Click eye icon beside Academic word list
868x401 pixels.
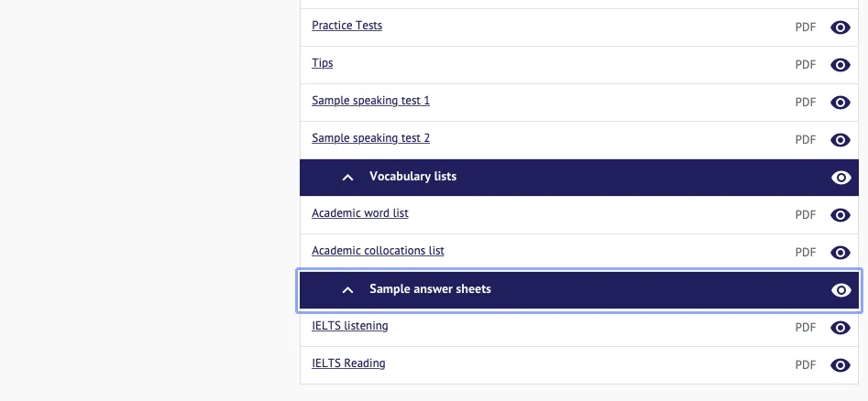[x=840, y=215]
